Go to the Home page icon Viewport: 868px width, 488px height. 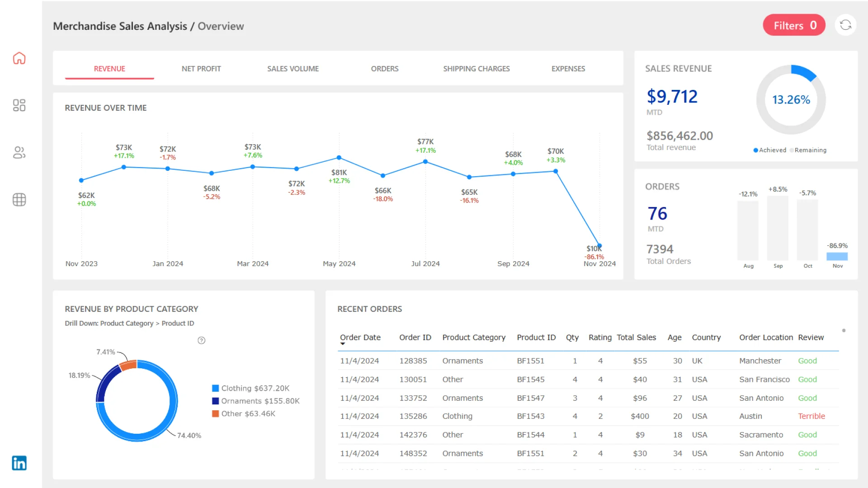tap(19, 58)
